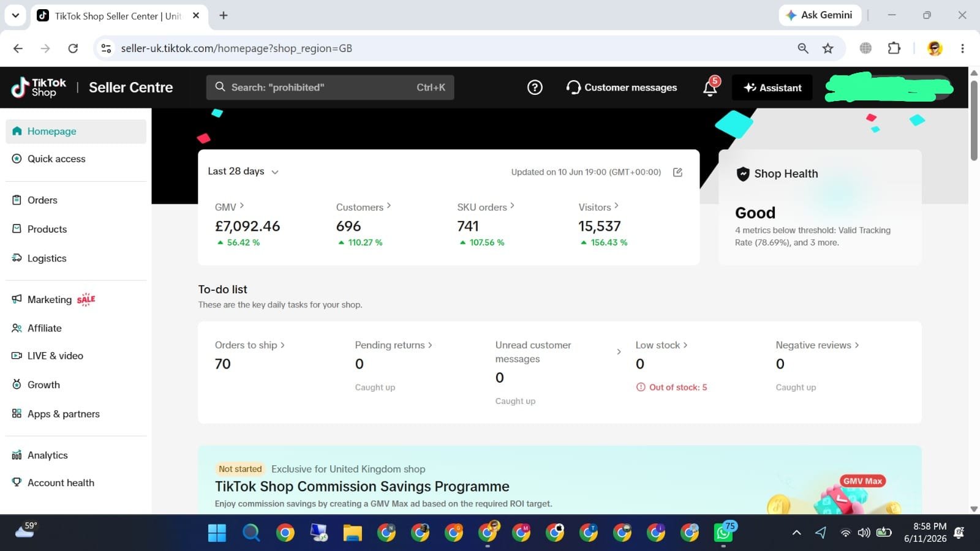Reload the Seller Centre page
Viewport: 980px width, 551px height.
(x=73, y=48)
